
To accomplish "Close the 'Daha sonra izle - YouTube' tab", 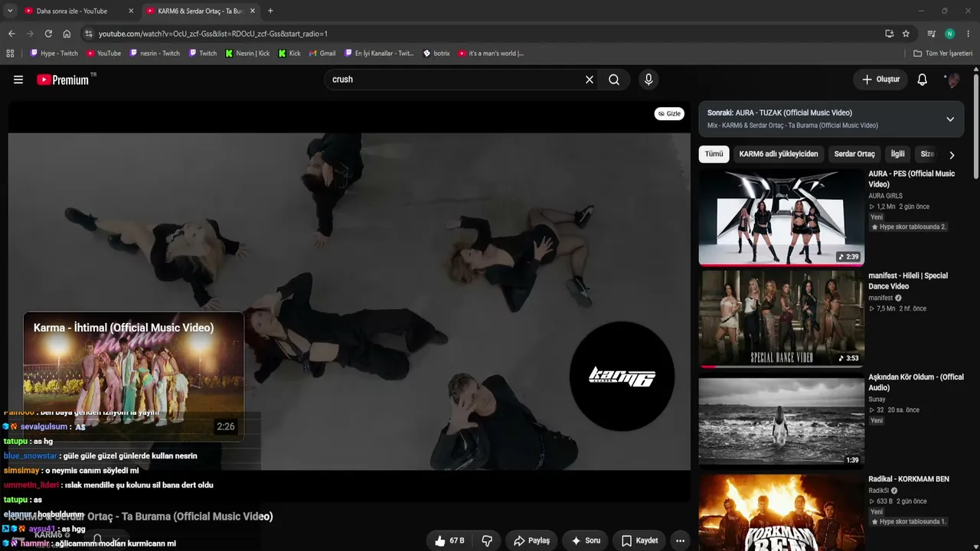I will click(x=131, y=11).
